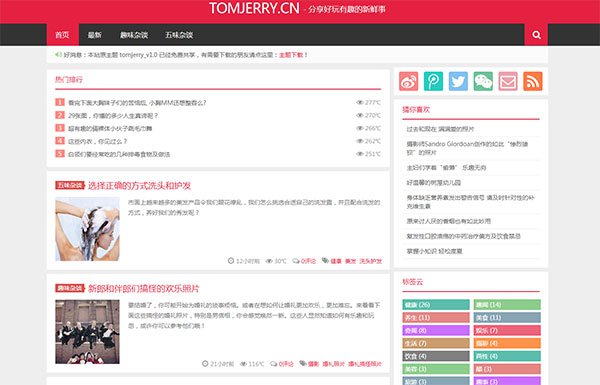600x385 pixels.
Task: Click the pink email envelope icon
Action: click(x=508, y=81)
